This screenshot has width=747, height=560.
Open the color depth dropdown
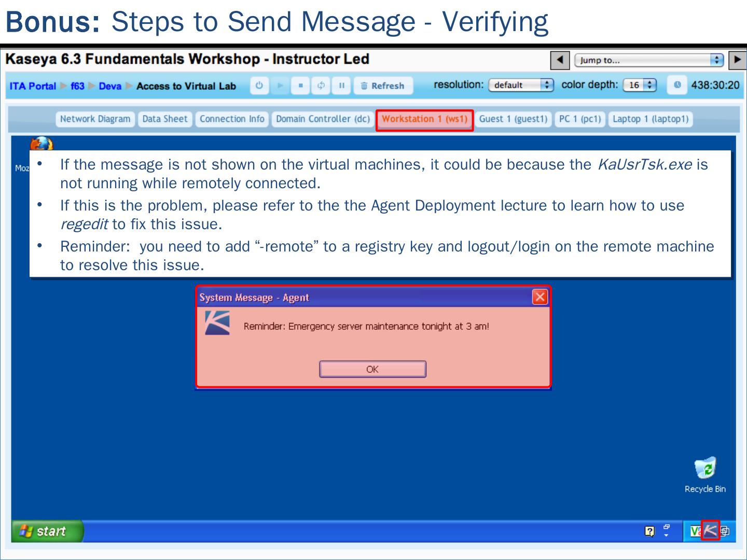click(640, 85)
